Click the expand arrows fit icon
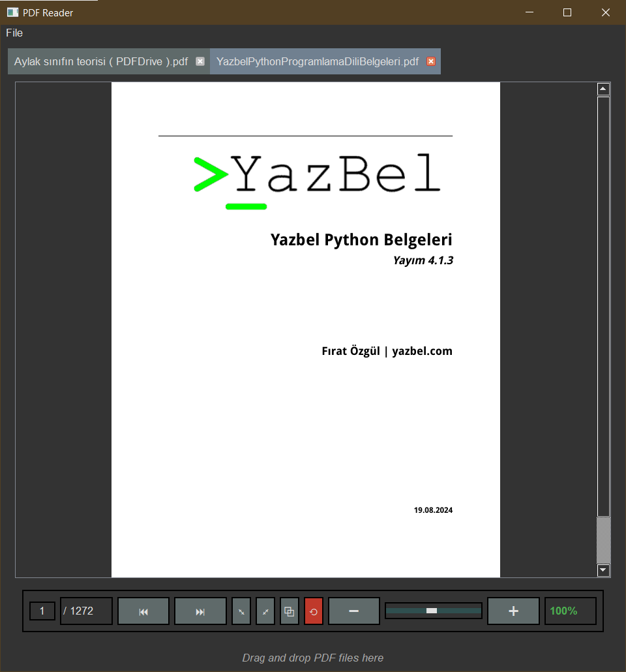This screenshot has width=626, height=672. point(265,611)
